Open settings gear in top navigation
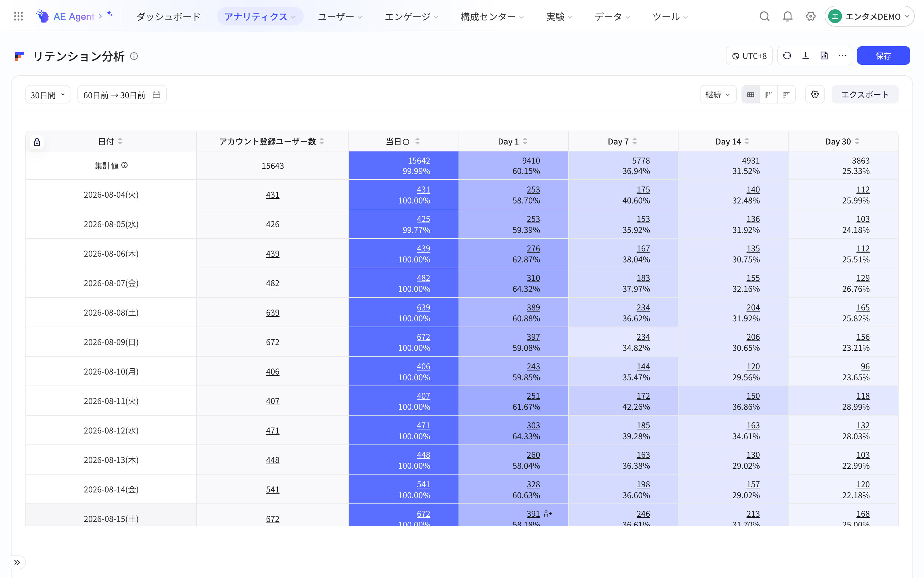Viewport: 924px width, 578px height. click(x=811, y=16)
